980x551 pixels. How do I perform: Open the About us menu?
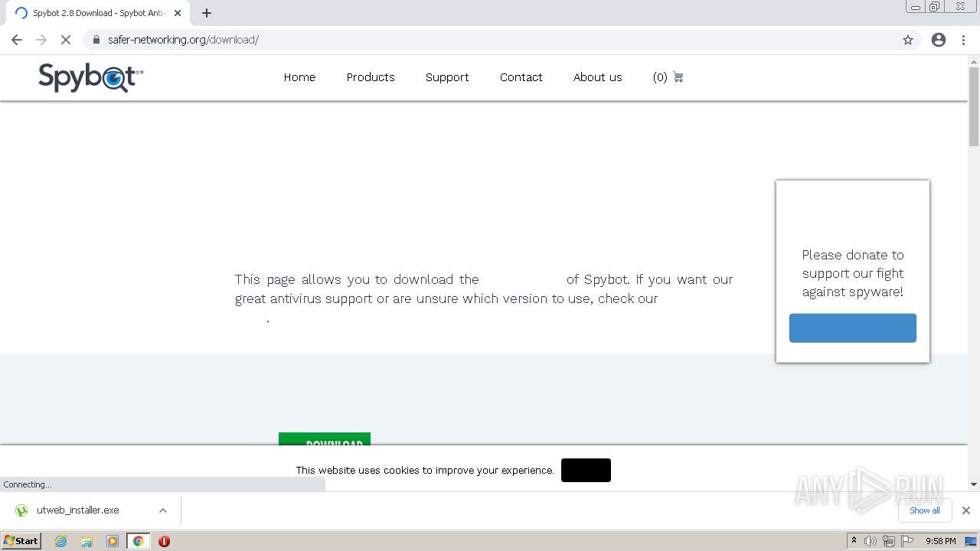(598, 77)
